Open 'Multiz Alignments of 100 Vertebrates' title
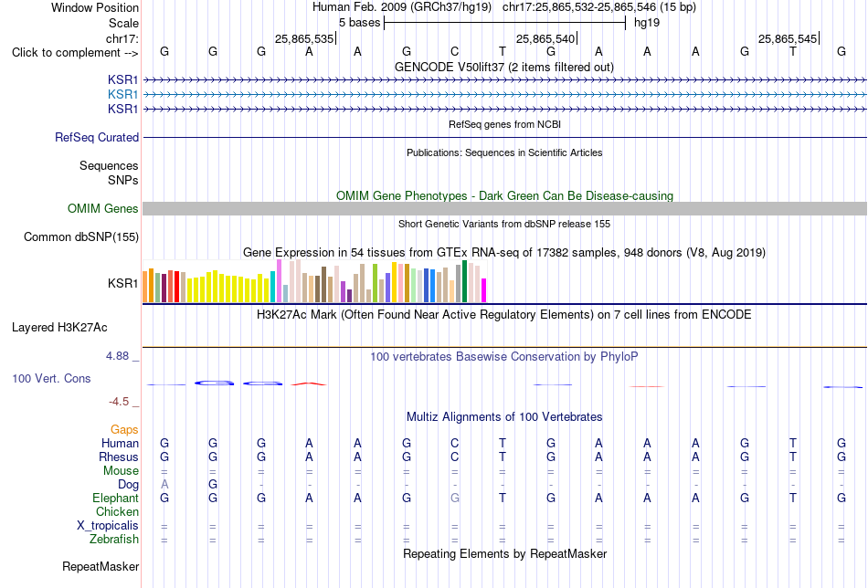 click(x=504, y=416)
